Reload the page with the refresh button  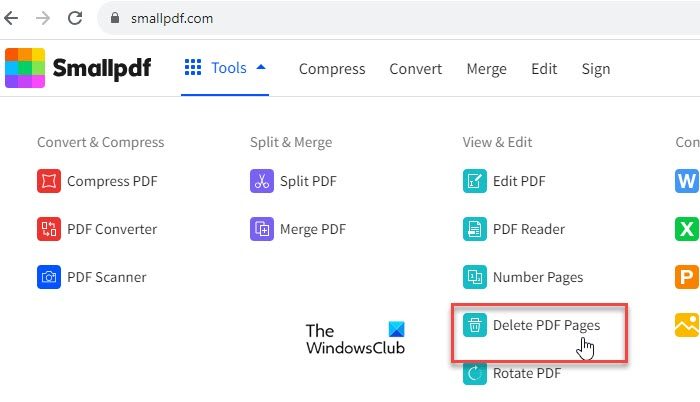point(75,18)
